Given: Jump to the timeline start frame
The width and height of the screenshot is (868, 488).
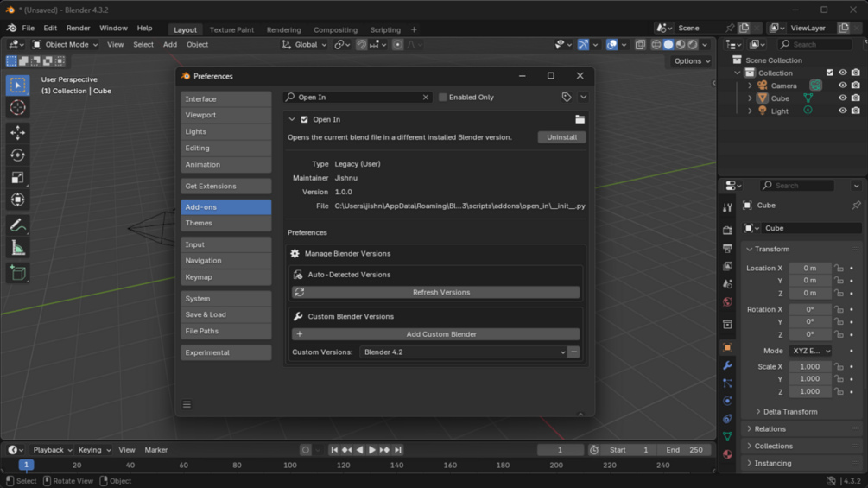Looking at the screenshot, I should point(333,450).
